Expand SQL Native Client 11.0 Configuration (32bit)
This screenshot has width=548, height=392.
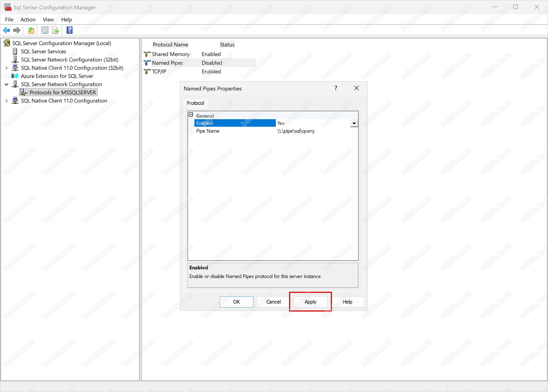coord(7,68)
